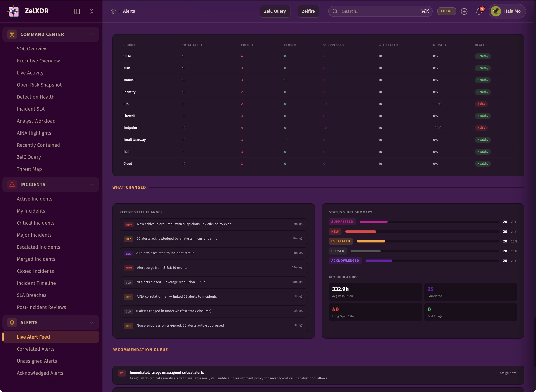Open the ZelC Query button
The image size is (536, 392).
(x=275, y=11)
